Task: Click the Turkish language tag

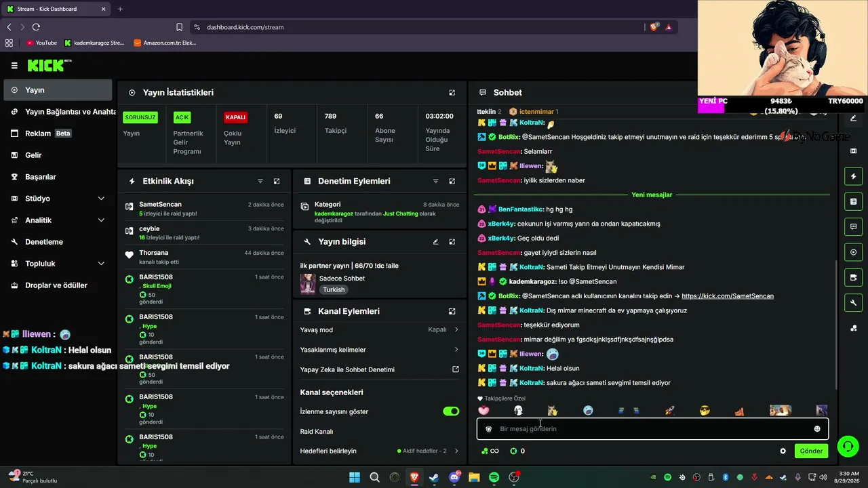Action: pos(334,289)
